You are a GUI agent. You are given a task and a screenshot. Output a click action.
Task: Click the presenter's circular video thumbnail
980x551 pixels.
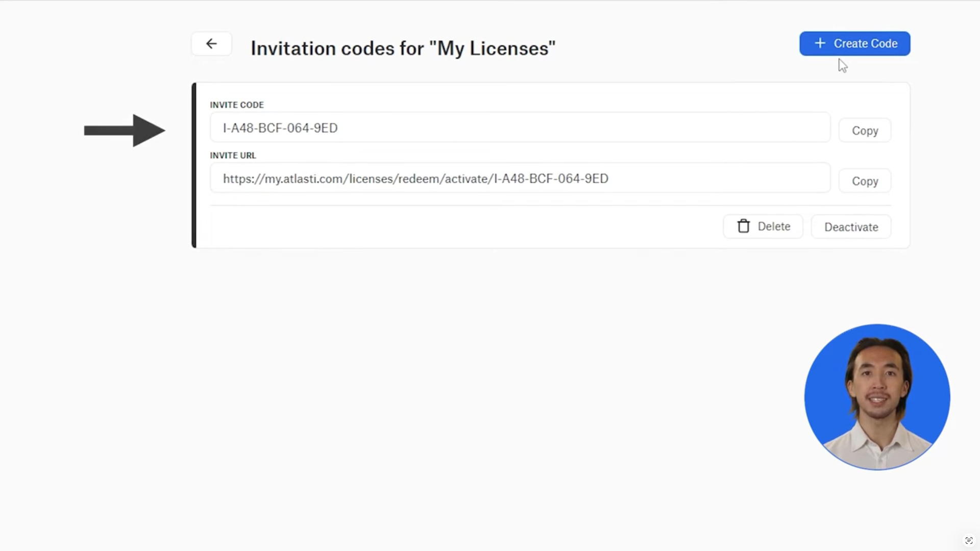click(877, 397)
